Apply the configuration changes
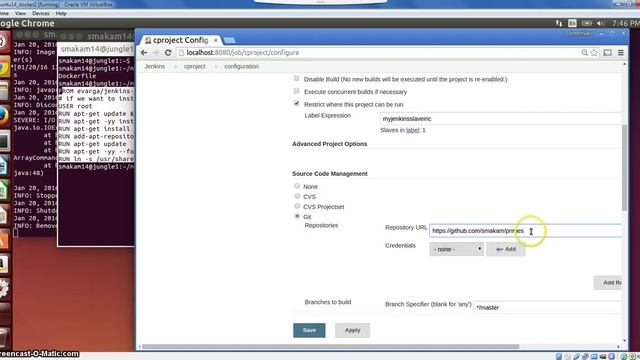 [x=352, y=330]
